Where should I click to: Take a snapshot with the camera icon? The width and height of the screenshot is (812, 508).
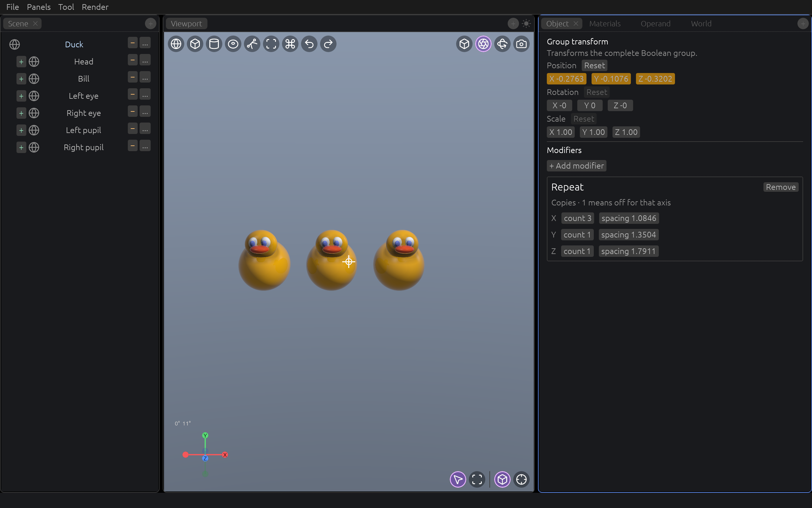(x=521, y=44)
